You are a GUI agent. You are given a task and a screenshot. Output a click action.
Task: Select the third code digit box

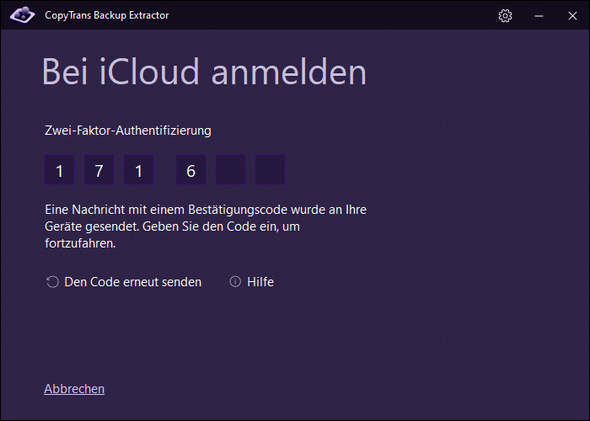coord(138,170)
